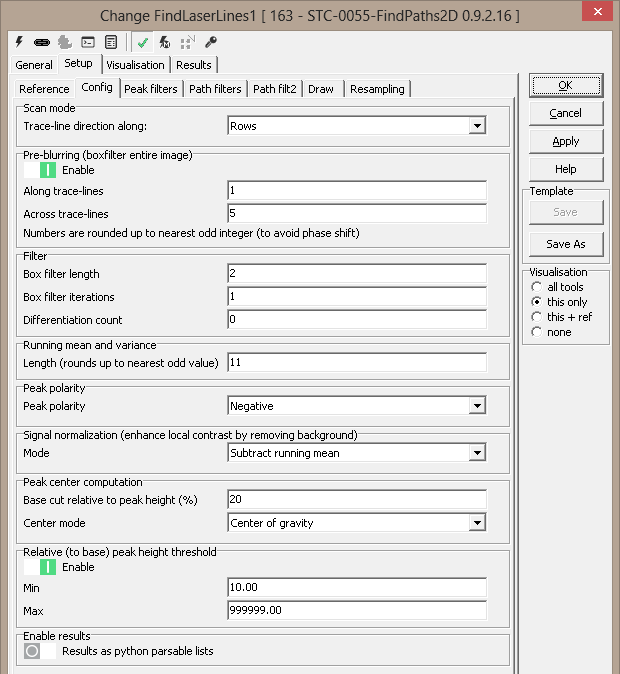Image resolution: width=620 pixels, height=674 pixels.
Task: Click the green checkmark toolbar icon
Action: [x=143, y=43]
